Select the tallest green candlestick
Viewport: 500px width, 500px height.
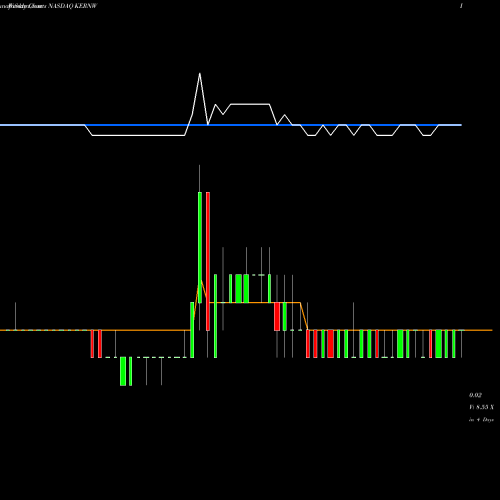[x=200, y=248]
